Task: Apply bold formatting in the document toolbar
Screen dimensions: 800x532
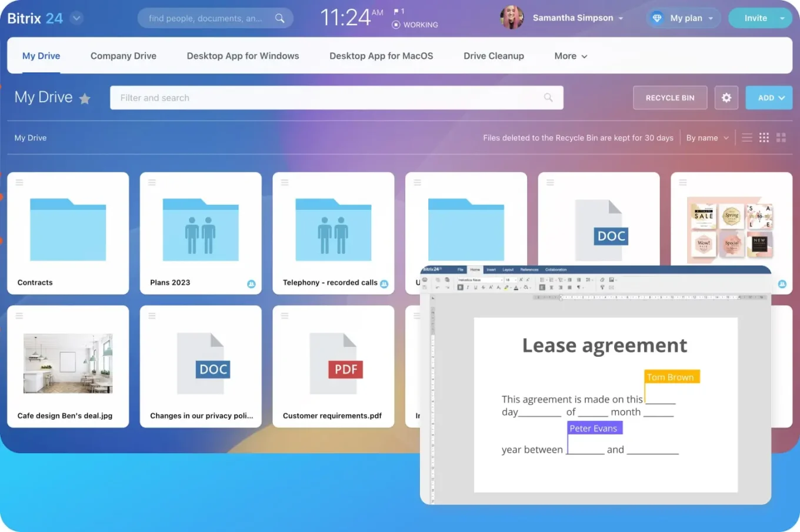Action: point(460,286)
